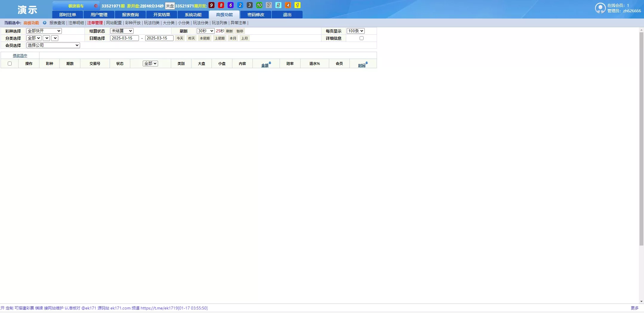Image resolution: width=644 pixels, height=314 pixels.
Task: Tick the select-all checkbox in table header
Action: point(10,64)
